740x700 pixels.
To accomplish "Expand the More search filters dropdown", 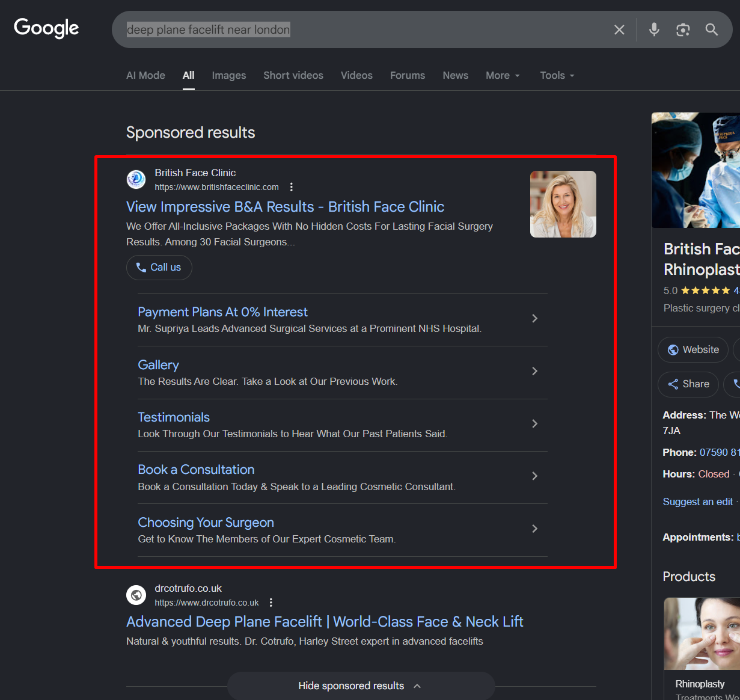I will point(503,76).
